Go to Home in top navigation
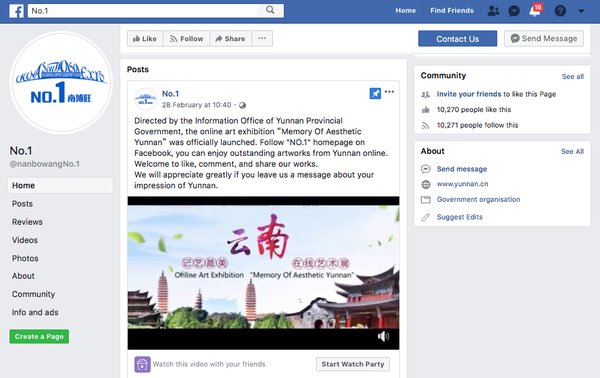The image size is (600, 378). (406, 11)
